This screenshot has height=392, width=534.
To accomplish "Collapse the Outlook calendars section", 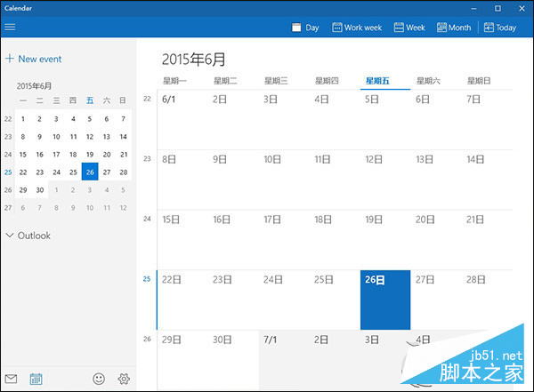I will pyautogui.click(x=28, y=236).
